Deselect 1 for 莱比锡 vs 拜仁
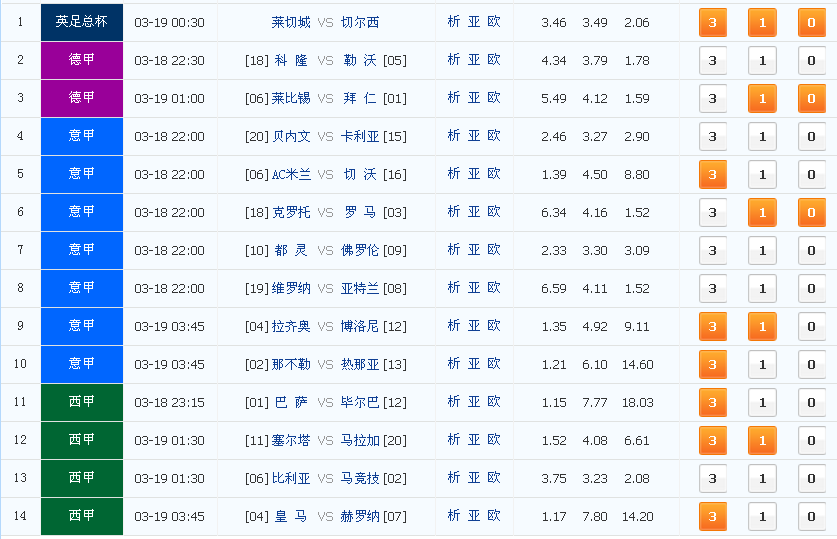Screen dimensions: 837x539 762,99
